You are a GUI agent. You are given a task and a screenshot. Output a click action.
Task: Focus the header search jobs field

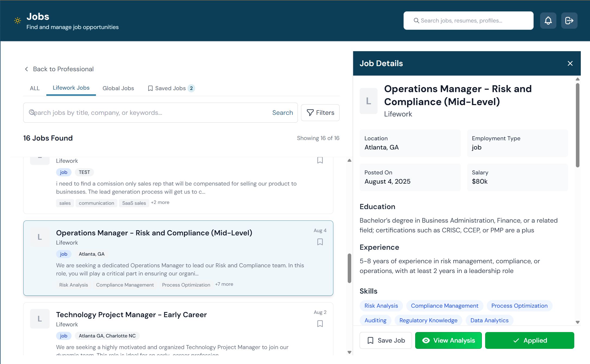click(468, 21)
